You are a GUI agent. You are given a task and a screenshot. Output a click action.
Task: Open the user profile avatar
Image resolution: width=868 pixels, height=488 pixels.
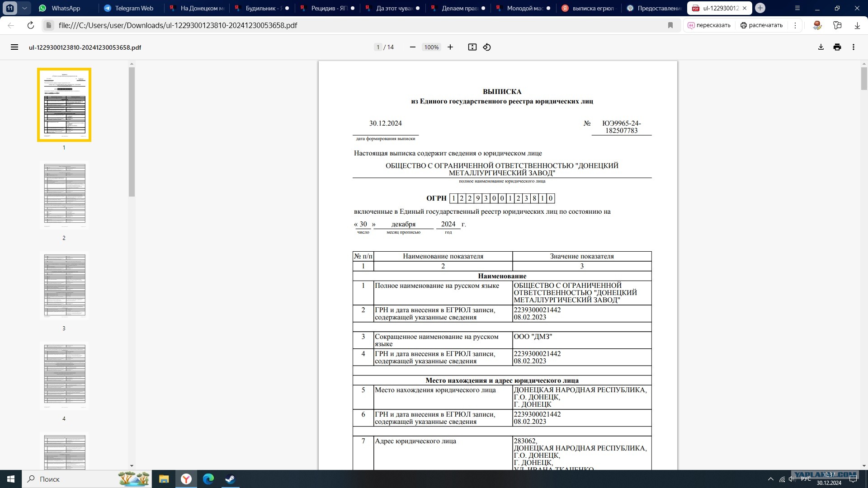(817, 25)
